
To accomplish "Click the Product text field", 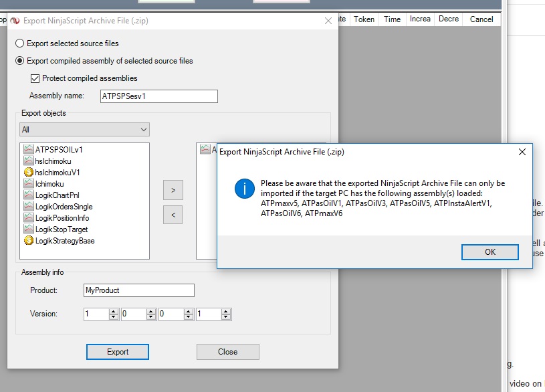I will click(138, 290).
